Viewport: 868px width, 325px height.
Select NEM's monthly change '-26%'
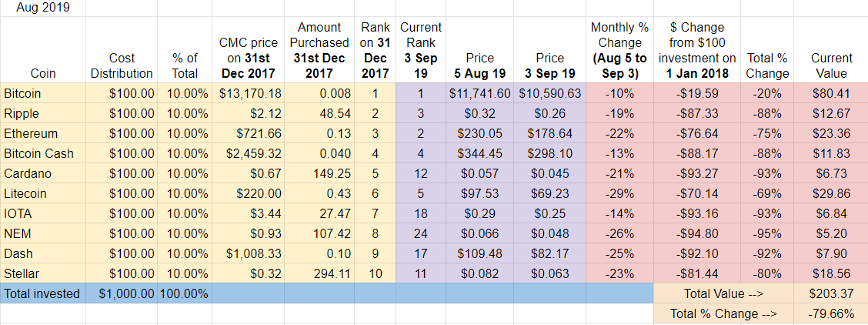click(x=619, y=233)
